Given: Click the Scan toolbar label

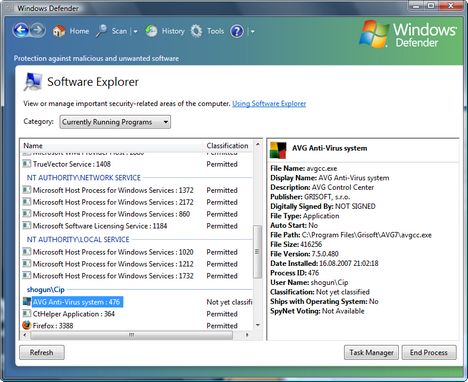Looking at the screenshot, I should (119, 31).
